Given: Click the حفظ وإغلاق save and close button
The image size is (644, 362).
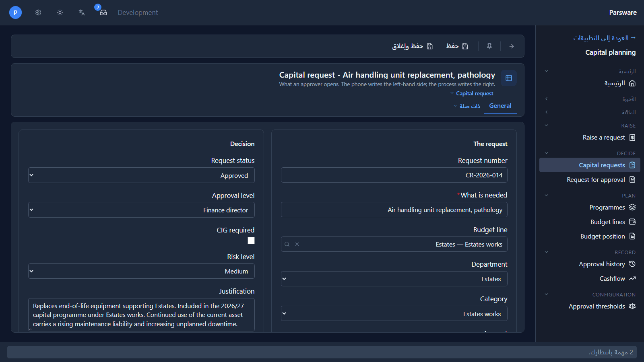Looking at the screenshot, I should 413,46.
